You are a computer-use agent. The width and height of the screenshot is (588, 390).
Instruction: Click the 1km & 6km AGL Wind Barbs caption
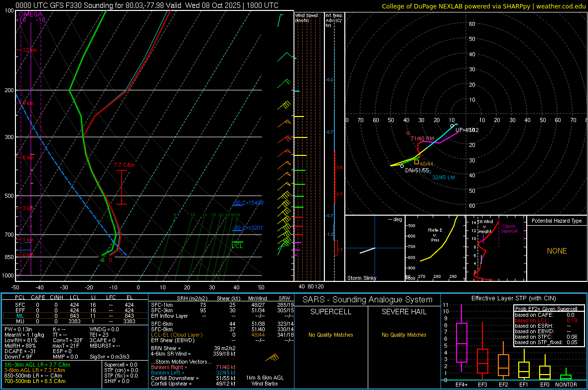click(x=265, y=381)
